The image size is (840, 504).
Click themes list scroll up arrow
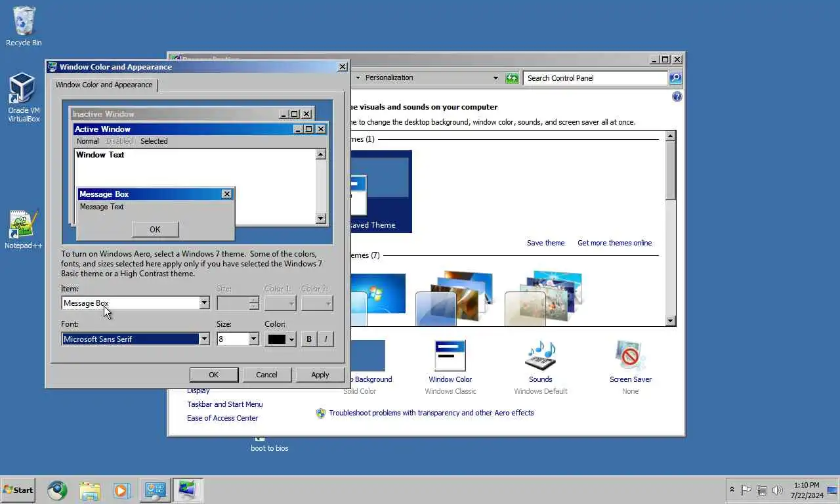pyautogui.click(x=670, y=136)
